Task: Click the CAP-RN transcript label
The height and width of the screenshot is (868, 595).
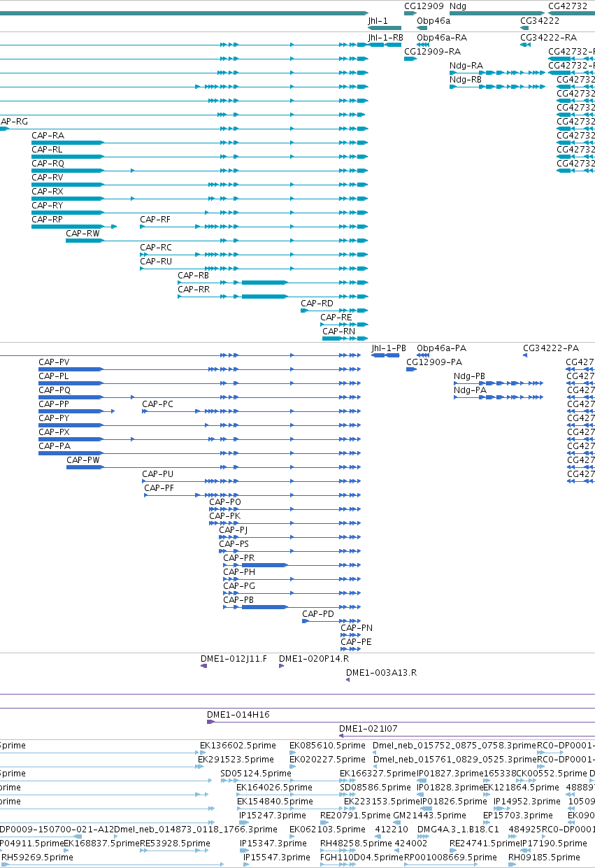Action: click(339, 332)
